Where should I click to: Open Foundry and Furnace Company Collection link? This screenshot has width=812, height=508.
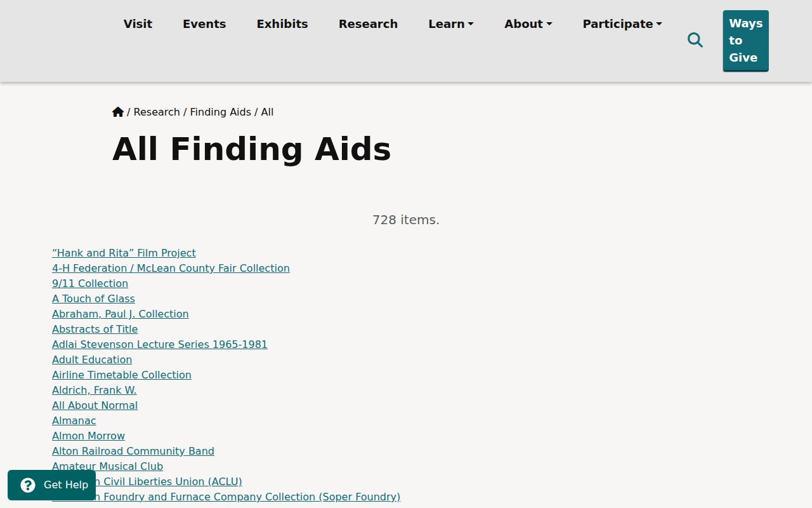click(x=248, y=497)
